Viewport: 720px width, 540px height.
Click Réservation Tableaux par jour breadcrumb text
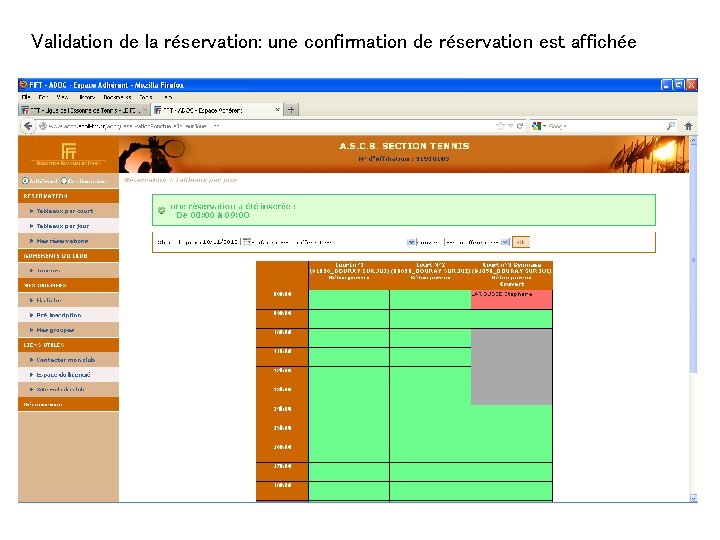point(180,180)
